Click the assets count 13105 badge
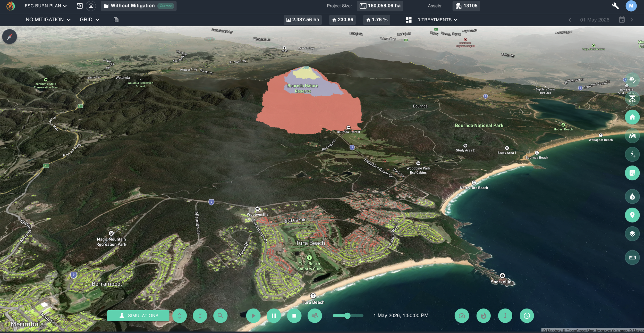 [x=466, y=6]
